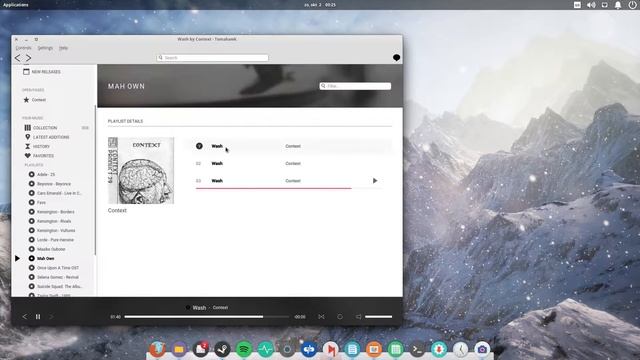Viewport: 640px width, 360px height.
Task: Click the Context album cover
Action: point(141,171)
